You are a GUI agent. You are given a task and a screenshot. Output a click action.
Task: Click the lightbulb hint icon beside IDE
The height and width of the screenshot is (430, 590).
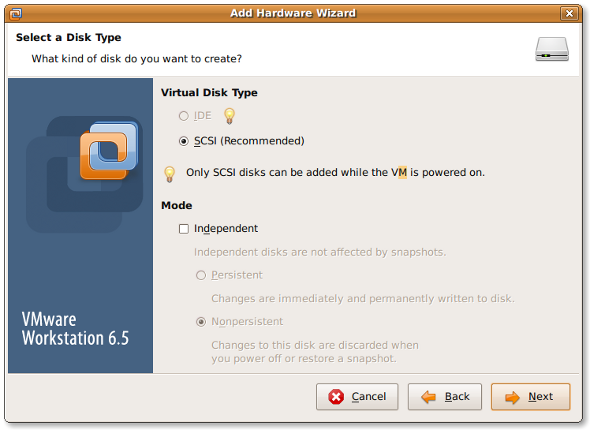(x=230, y=116)
